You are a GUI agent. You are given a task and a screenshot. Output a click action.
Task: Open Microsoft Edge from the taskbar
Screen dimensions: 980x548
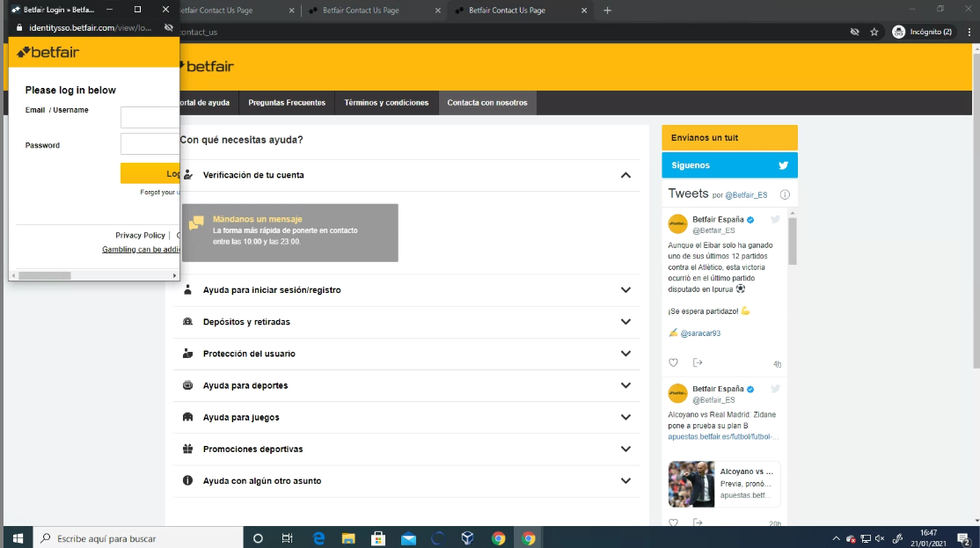pyautogui.click(x=318, y=538)
